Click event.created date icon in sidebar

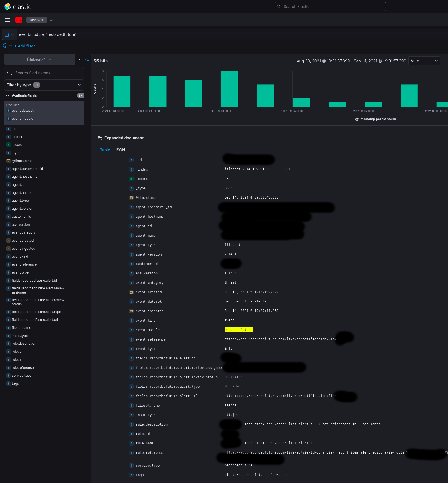coord(9,241)
